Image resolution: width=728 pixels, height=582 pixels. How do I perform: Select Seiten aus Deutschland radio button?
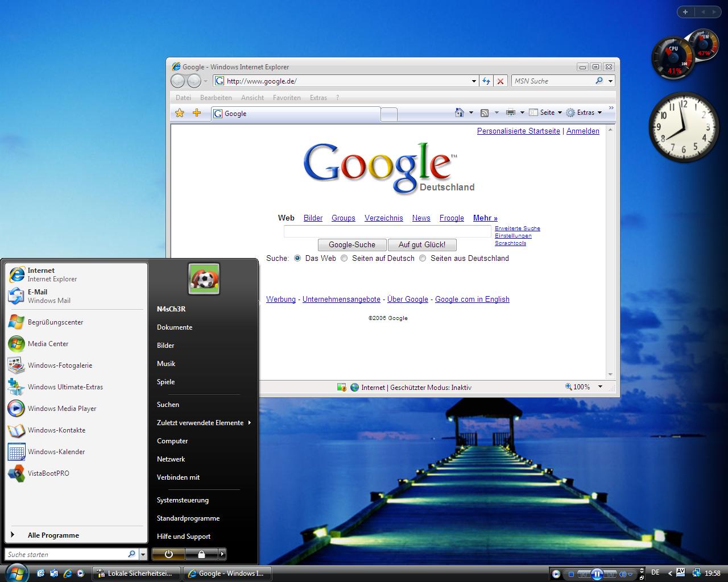tap(422, 258)
